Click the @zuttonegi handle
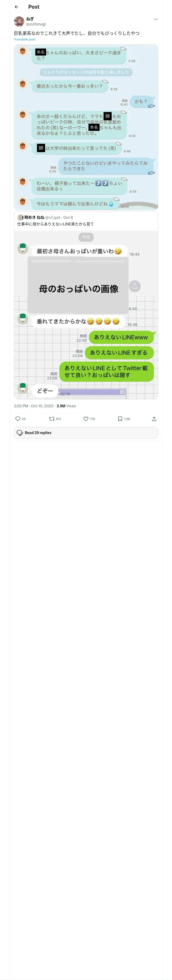The width and height of the screenshot is (172, 980). coord(36,24)
